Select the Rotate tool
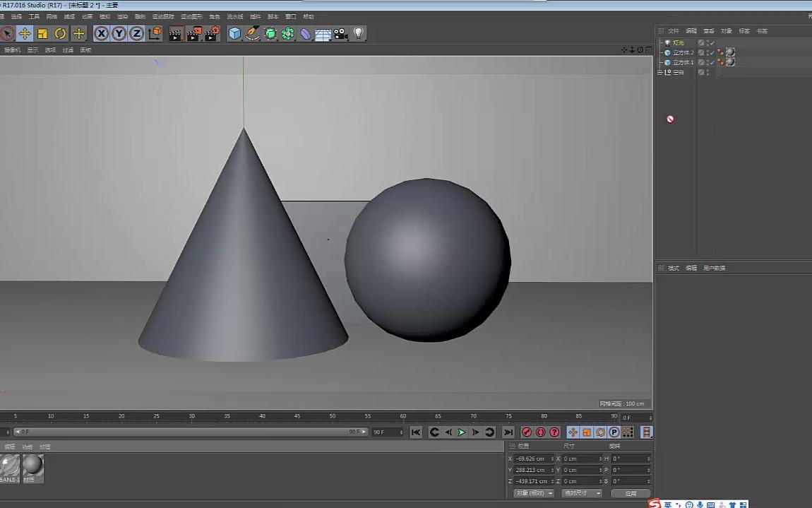The image size is (812, 508). pyautogui.click(x=60, y=33)
